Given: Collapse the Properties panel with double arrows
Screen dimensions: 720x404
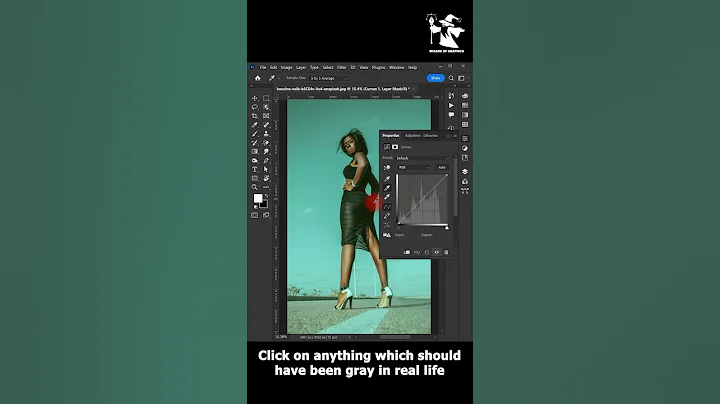Looking at the screenshot, I should pos(449,135).
